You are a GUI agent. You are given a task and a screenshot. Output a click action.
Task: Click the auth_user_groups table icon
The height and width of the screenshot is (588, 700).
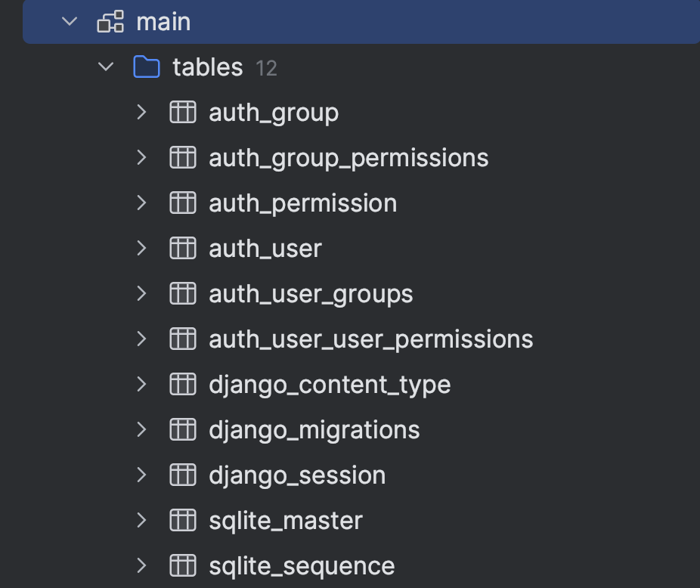click(x=182, y=294)
